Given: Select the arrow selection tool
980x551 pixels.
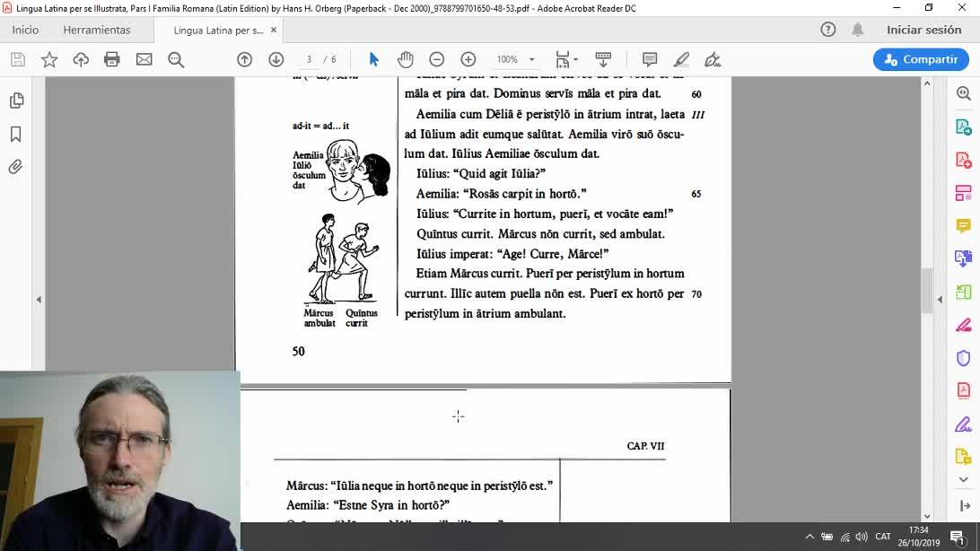Looking at the screenshot, I should pyautogui.click(x=373, y=59).
